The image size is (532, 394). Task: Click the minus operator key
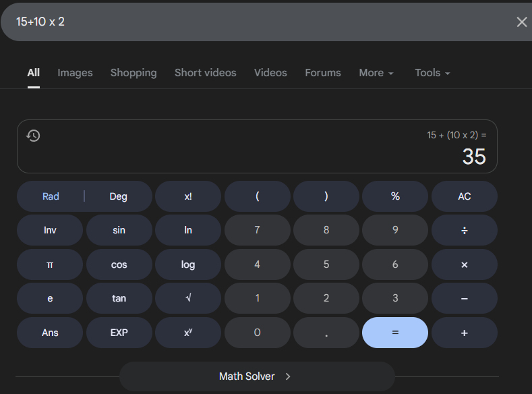(x=465, y=298)
